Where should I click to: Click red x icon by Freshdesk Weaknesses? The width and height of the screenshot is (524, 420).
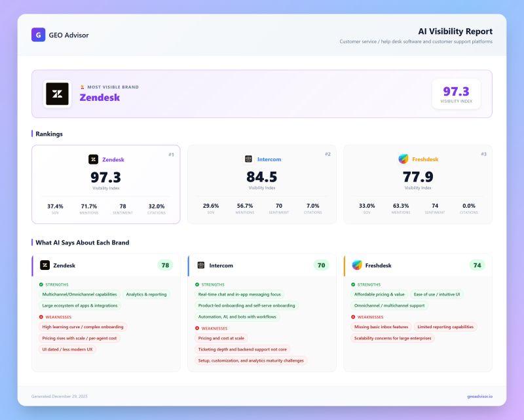pyautogui.click(x=353, y=317)
